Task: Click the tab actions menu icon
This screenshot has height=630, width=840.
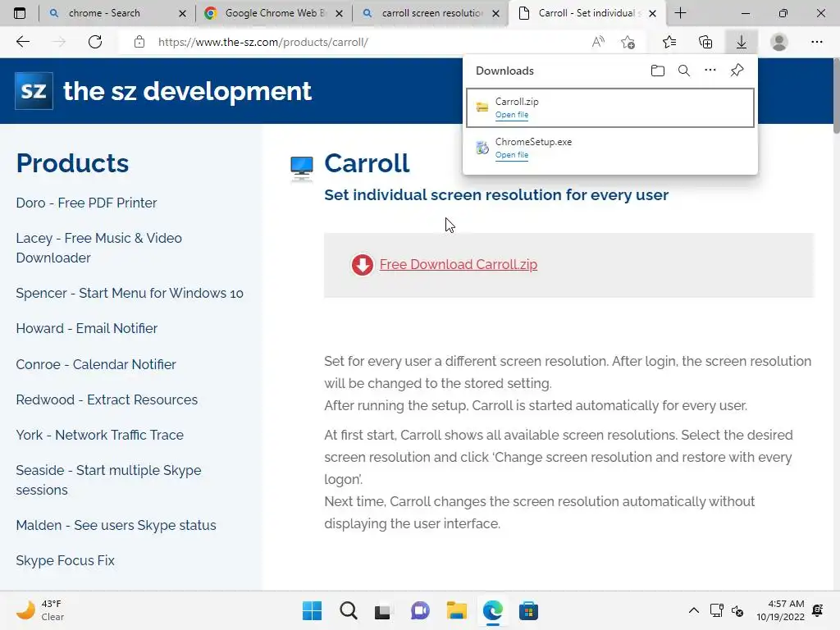Action: coord(20,13)
